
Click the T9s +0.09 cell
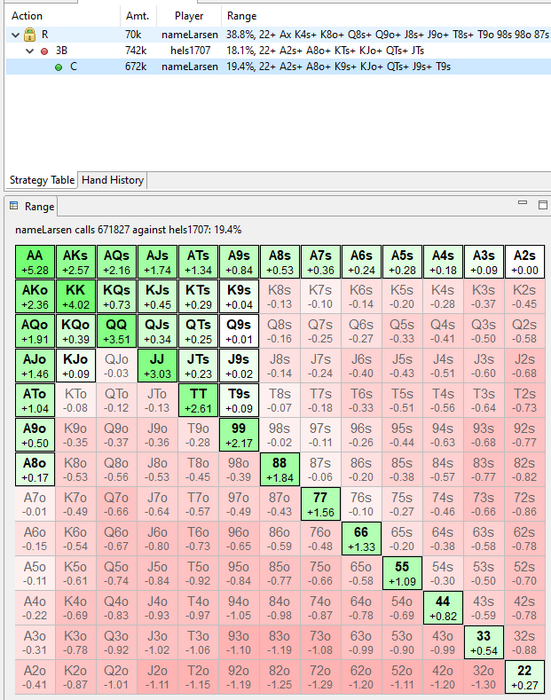point(239,400)
